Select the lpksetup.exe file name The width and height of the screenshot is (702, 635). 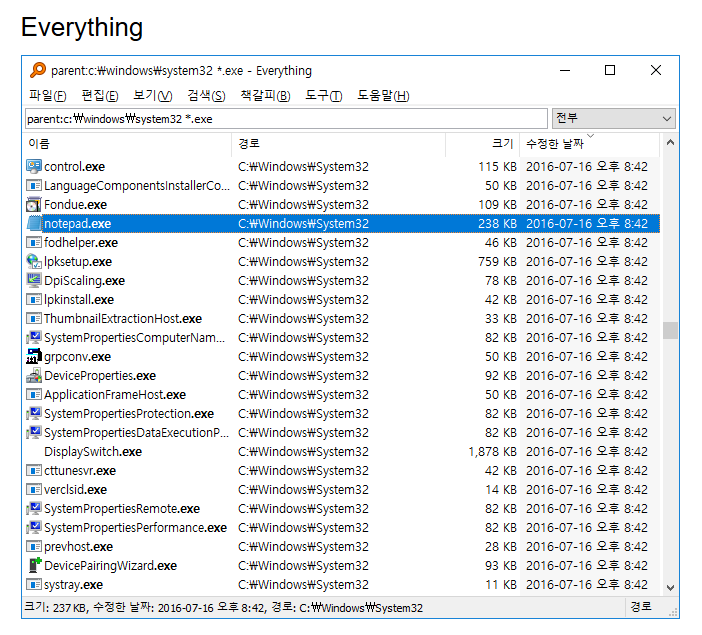coord(78,262)
